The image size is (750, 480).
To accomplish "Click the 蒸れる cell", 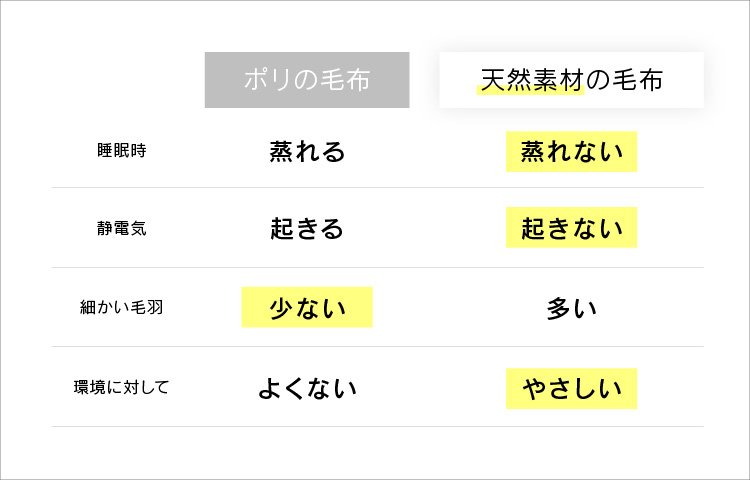I will 307,151.
